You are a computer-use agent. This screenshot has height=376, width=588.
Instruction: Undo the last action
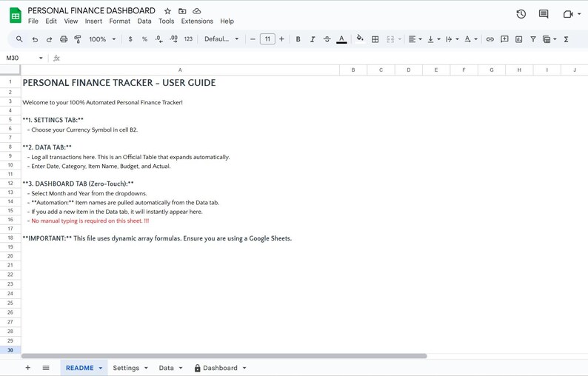(x=35, y=39)
